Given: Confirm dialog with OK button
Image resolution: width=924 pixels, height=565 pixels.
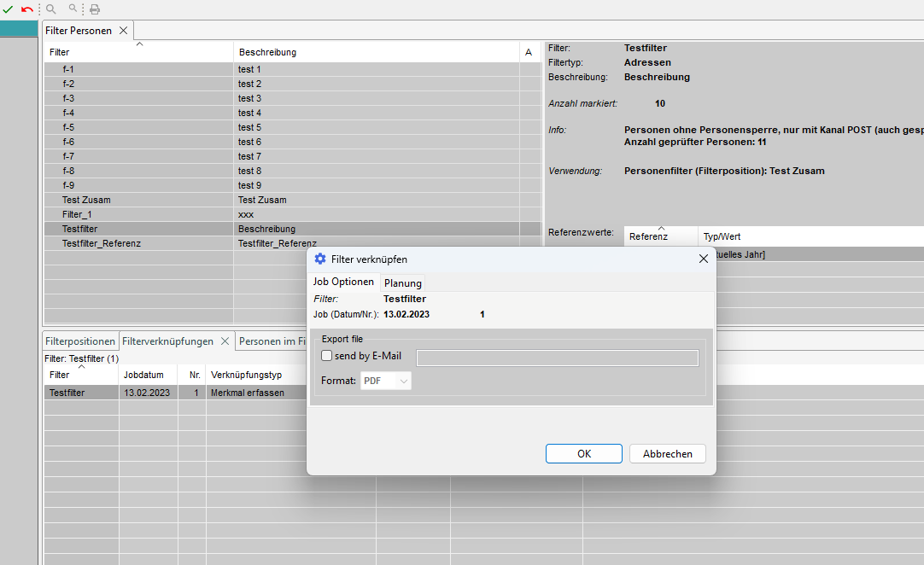Looking at the screenshot, I should (584, 454).
